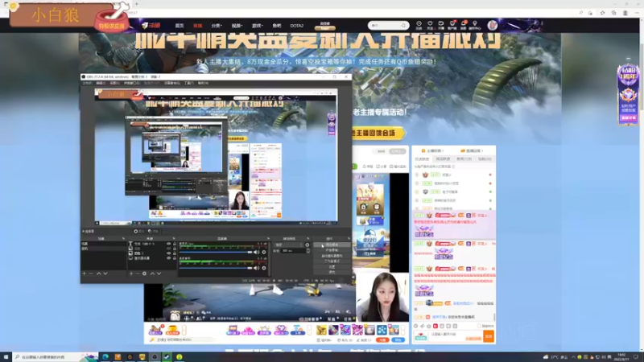
Task: Open the yellow 老主播回馈会场 banner button
Action: 378,133
